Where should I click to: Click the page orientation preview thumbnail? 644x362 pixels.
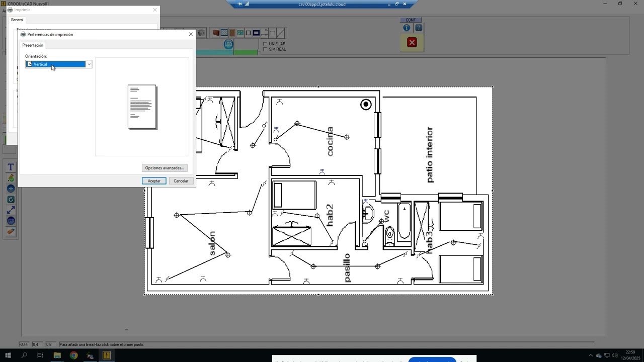(x=142, y=107)
